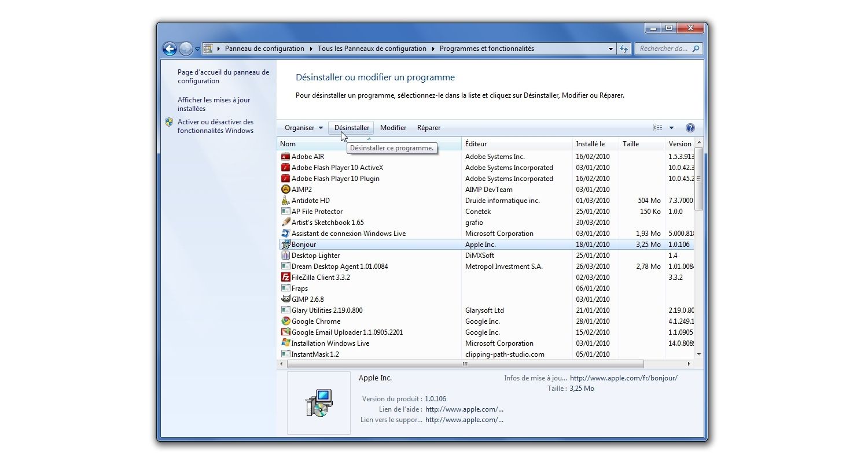The width and height of the screenshot is (868, 466).
Task: Select the FileZilla Client 3.3.2 icon
Action: [285, 277]
